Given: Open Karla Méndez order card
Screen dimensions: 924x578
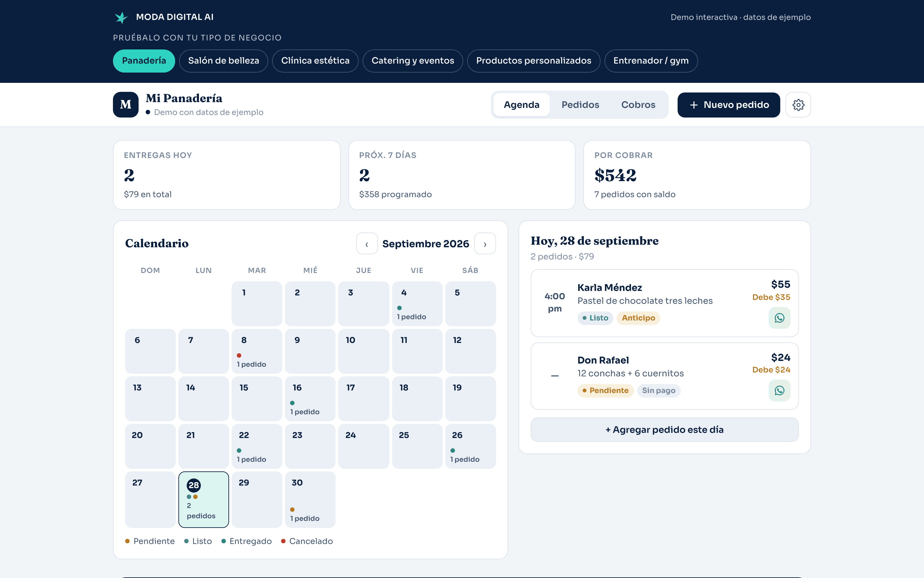Looking at the screenshot, I should [x=664, y=303].
